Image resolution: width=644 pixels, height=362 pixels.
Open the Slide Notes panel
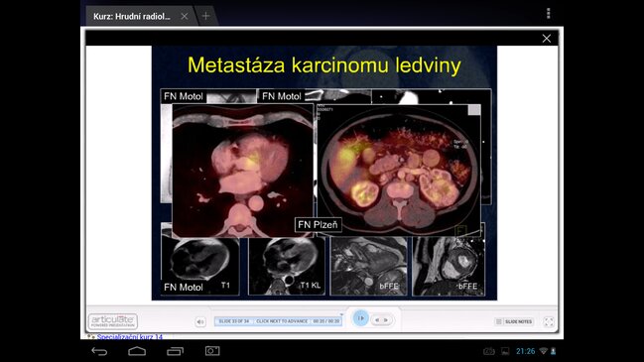514,321
